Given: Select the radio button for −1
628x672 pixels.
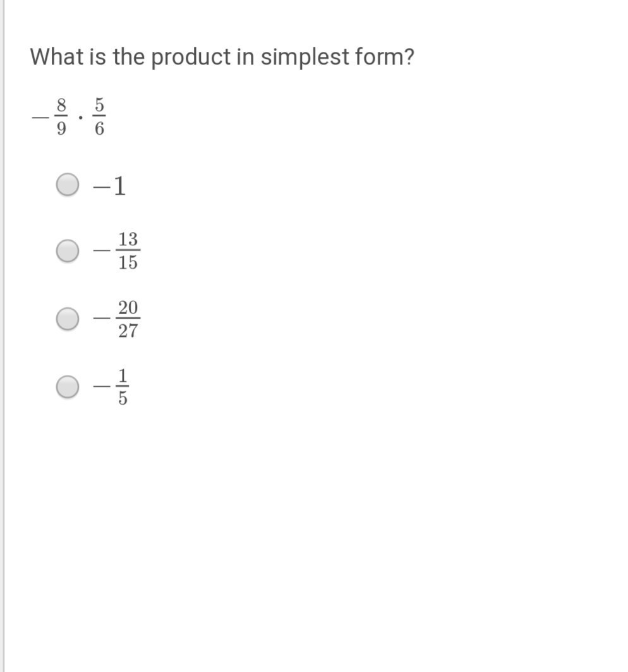Looking at the screenshot, I should (x=68, y=185).
